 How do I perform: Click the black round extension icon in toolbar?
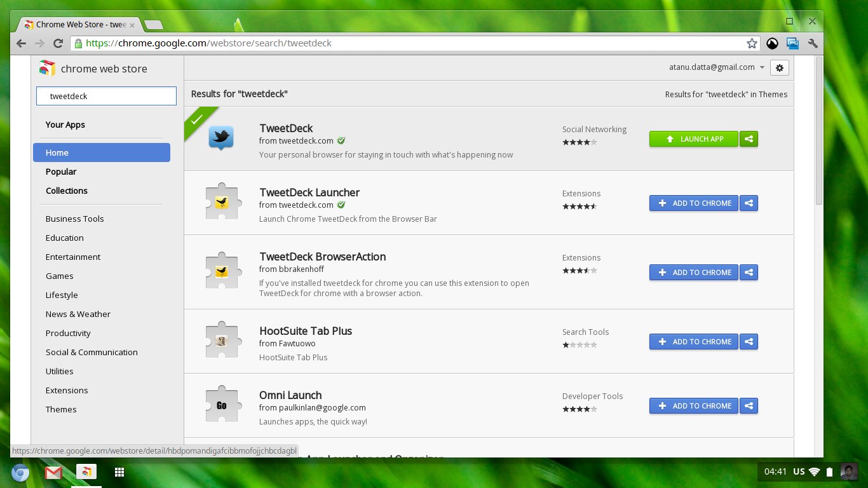[772, 43]
